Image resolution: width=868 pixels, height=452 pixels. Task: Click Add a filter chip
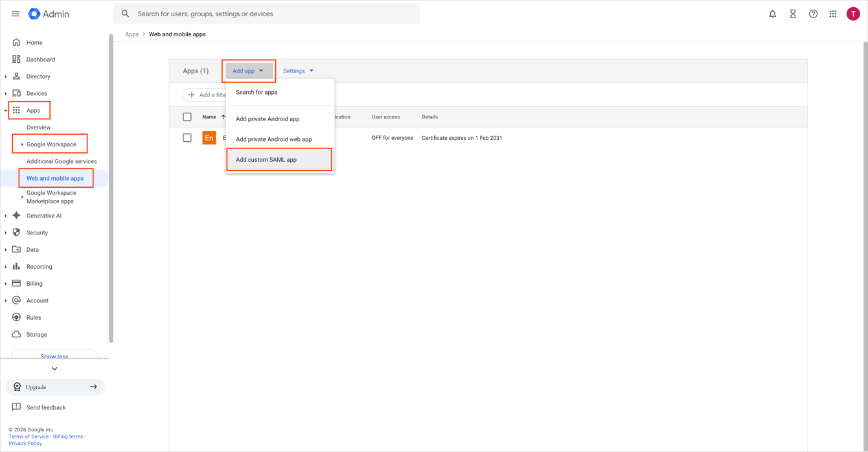(x=205, y=95)
